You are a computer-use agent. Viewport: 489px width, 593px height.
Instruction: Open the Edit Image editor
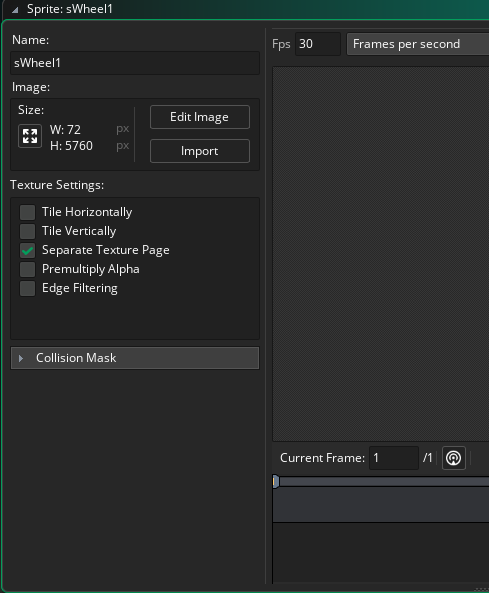tap(200, 117)
